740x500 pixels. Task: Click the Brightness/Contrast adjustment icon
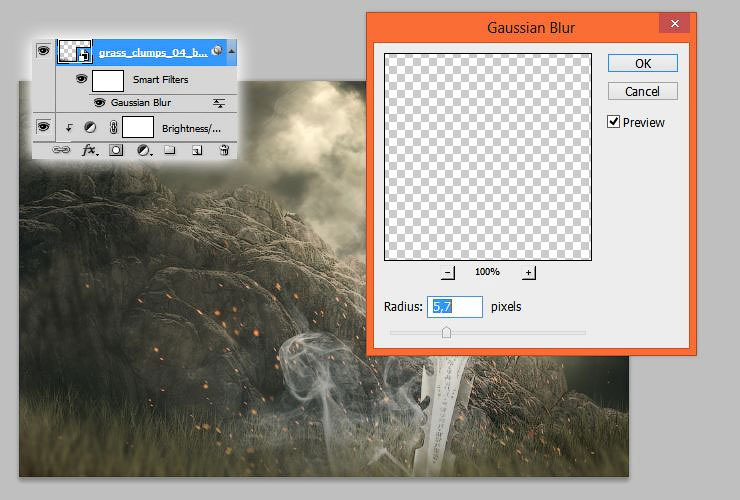90,127
